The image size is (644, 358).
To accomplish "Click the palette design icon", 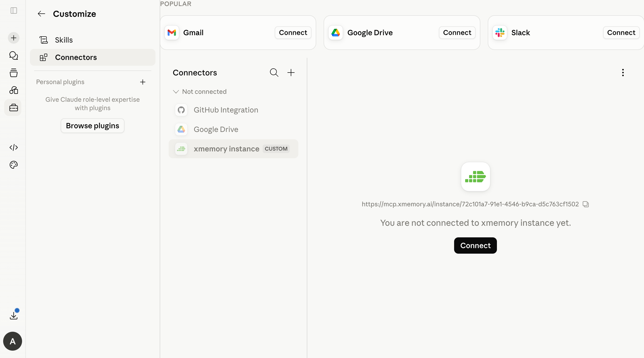I will [14, 165].
